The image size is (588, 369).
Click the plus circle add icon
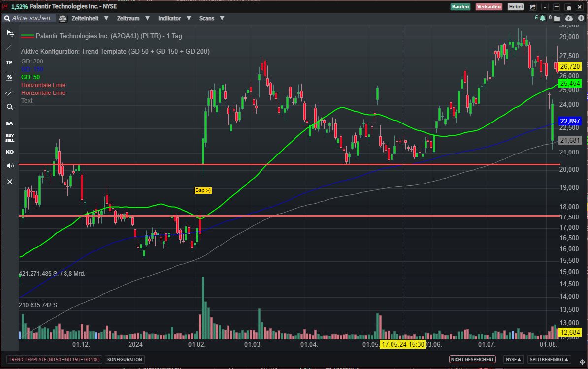coord(581,18)
